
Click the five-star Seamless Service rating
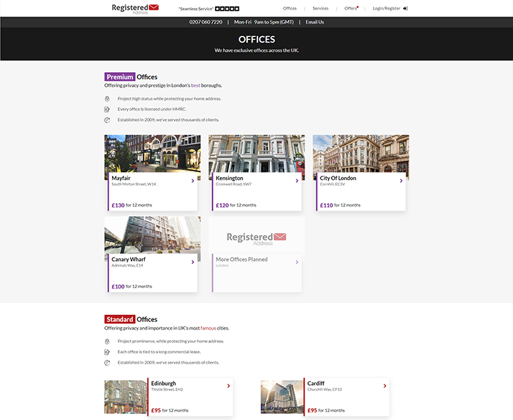pyautogui.click(x=227, y=8)
